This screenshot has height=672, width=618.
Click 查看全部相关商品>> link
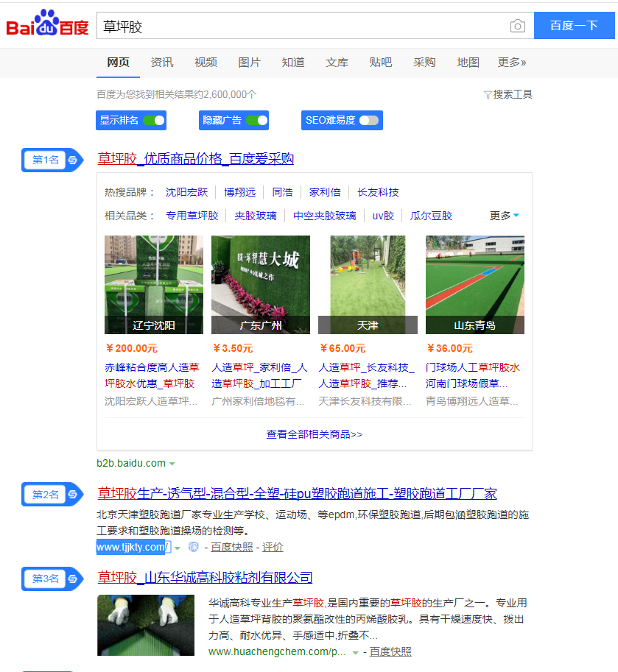(315, 434)
